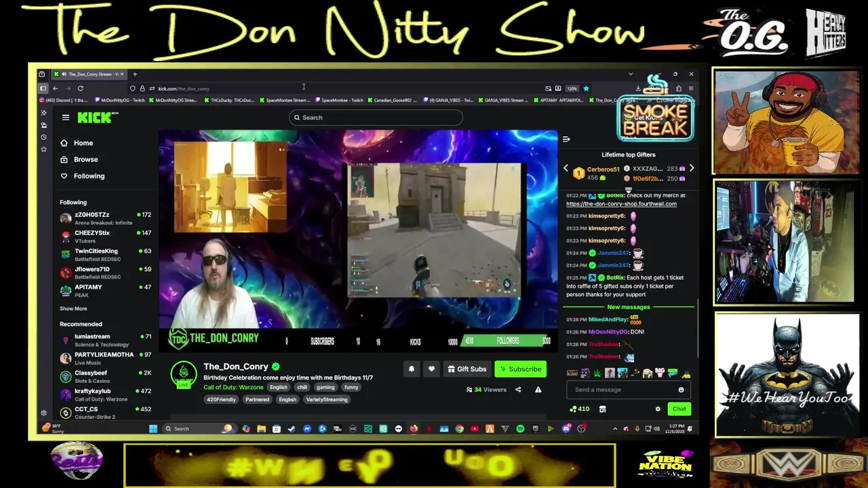The image size is (868, 488).
Task: Open lumiastream recommended channel
Action: 105,340
